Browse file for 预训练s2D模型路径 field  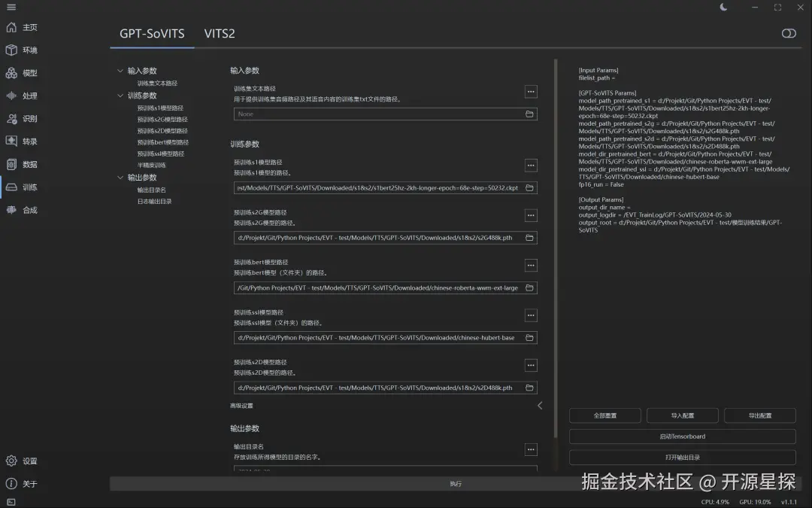point(529,388)
